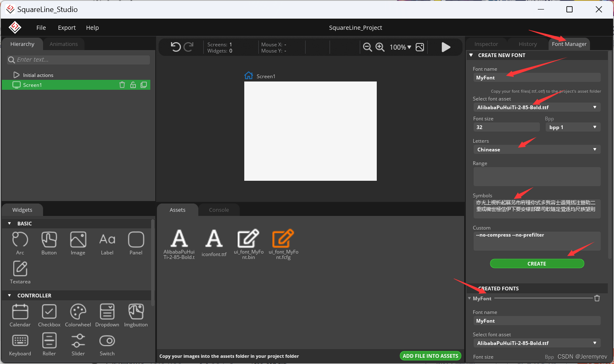Switch to the Hierarchy tab
The width and height of the screenshot is (614, 364).
22,44
